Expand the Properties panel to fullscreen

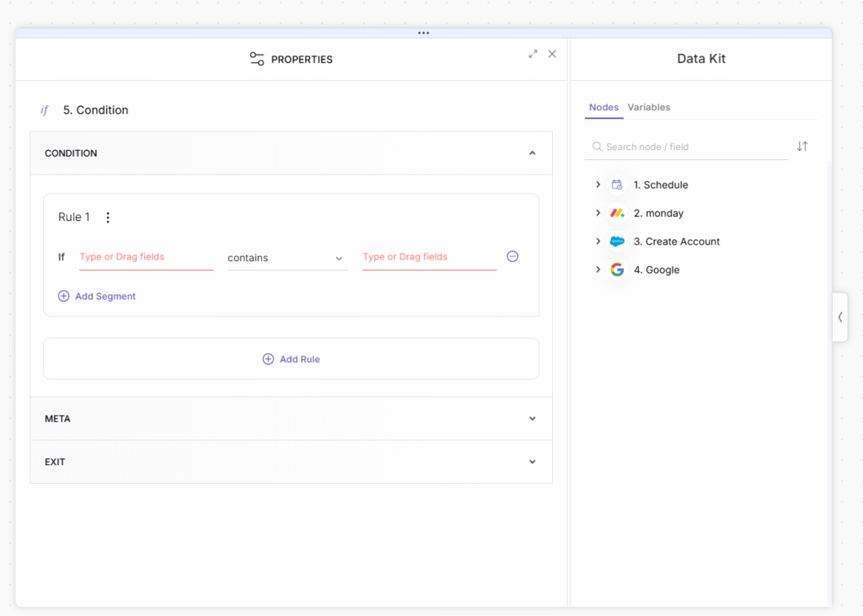(533, 54)
